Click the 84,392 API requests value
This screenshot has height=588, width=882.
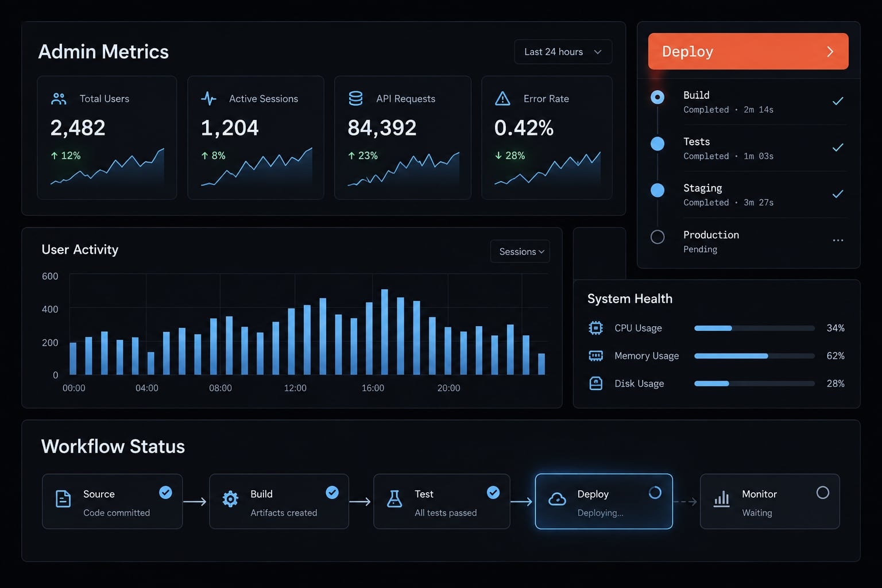point(382,127)
